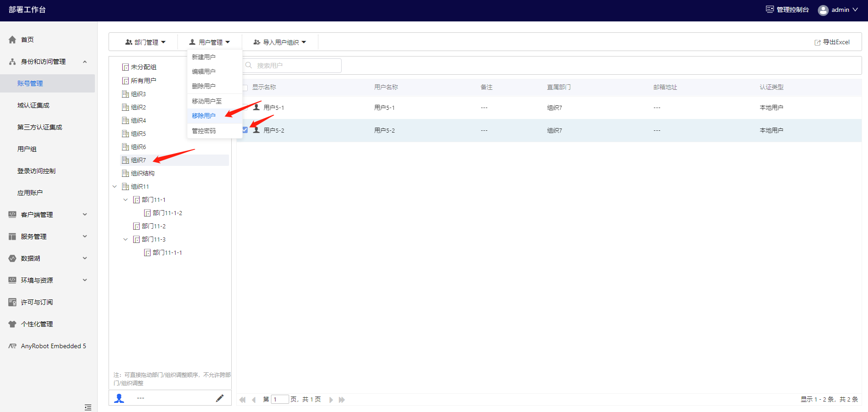The width and height of the screenshot is (868, 412).
Task: Open the admin account dropdown arrow
Action: coord(855,10)
